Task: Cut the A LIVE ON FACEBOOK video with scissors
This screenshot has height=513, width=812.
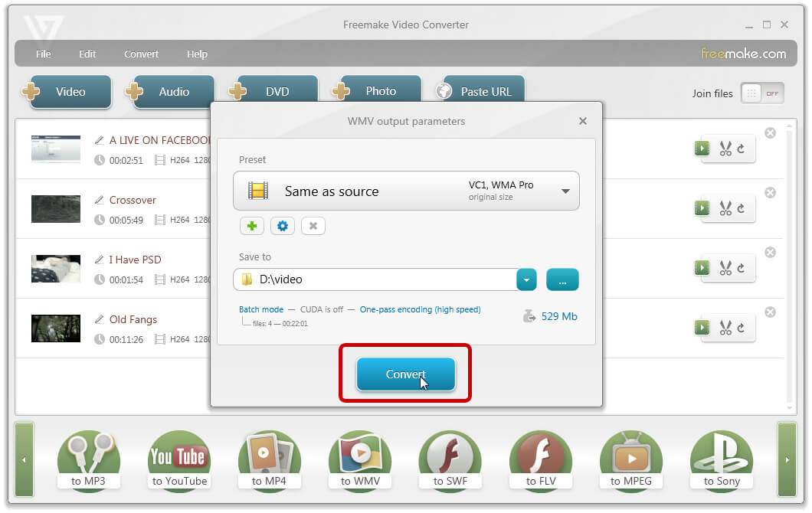Action: click(725, 149)
